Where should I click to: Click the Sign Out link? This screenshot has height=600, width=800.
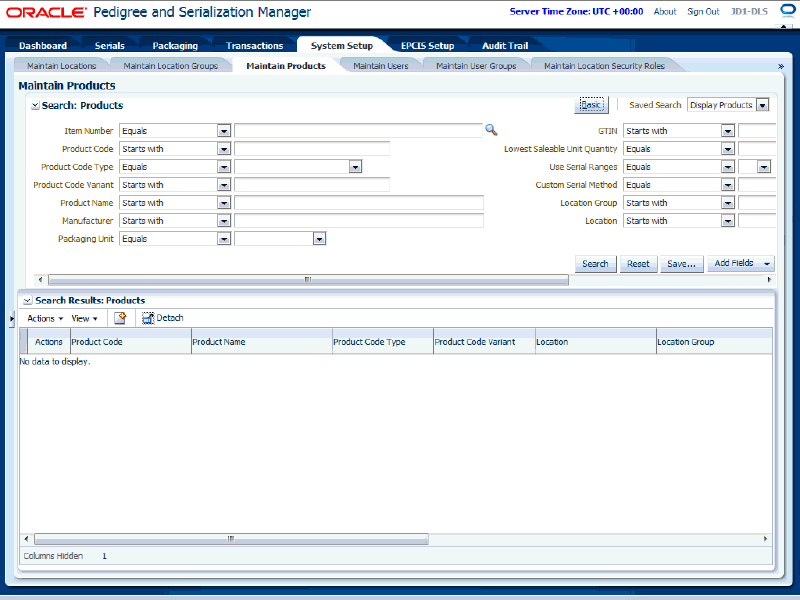(x=703, y=11)
